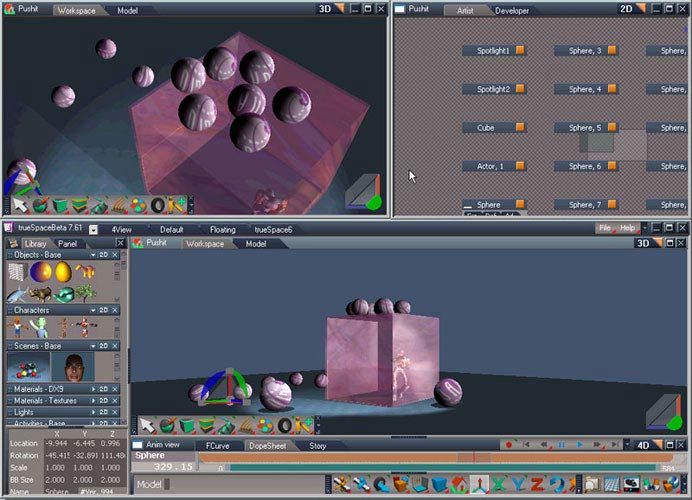Image resolution: width=692 pixels, height=500 pixels.
Task: Open the trueSpaceBeta title dropdown arrow
Action: pyautogui.click(x=93, y=229)
